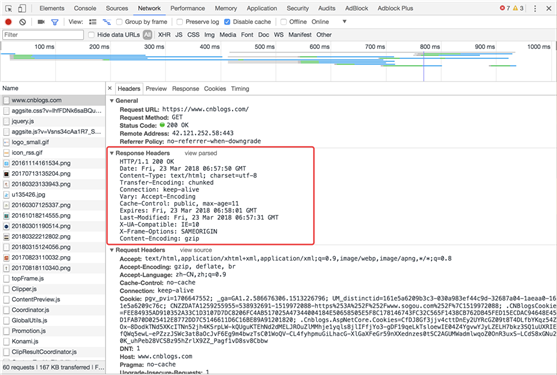Click the red record network log icon
Viewport: 557px width, 375px height.
click(8, 22)
